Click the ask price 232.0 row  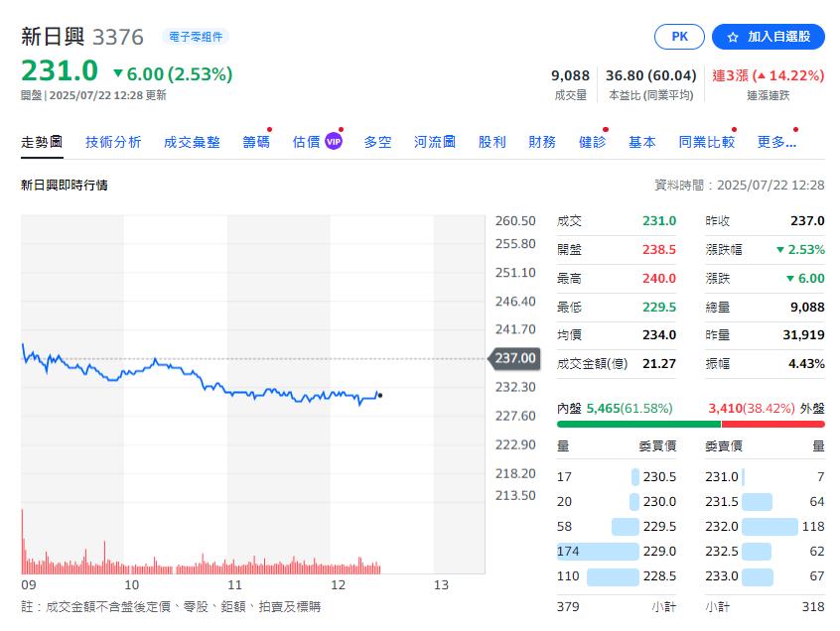[x=765, y=526]
